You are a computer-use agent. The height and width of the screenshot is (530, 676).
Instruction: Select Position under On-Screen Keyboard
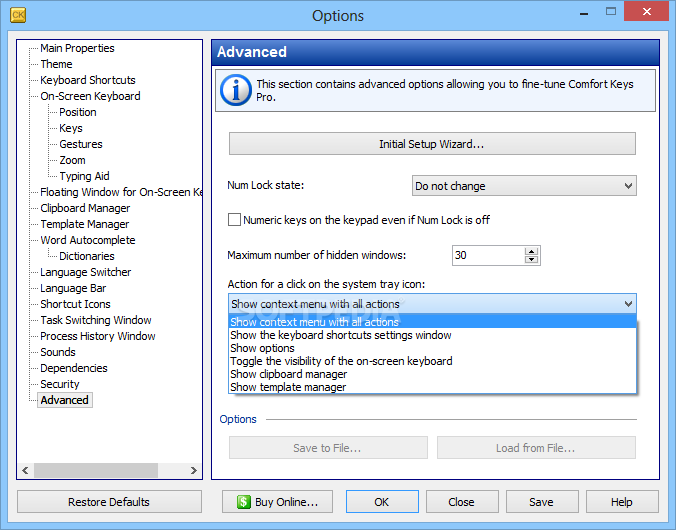point(78,112)
